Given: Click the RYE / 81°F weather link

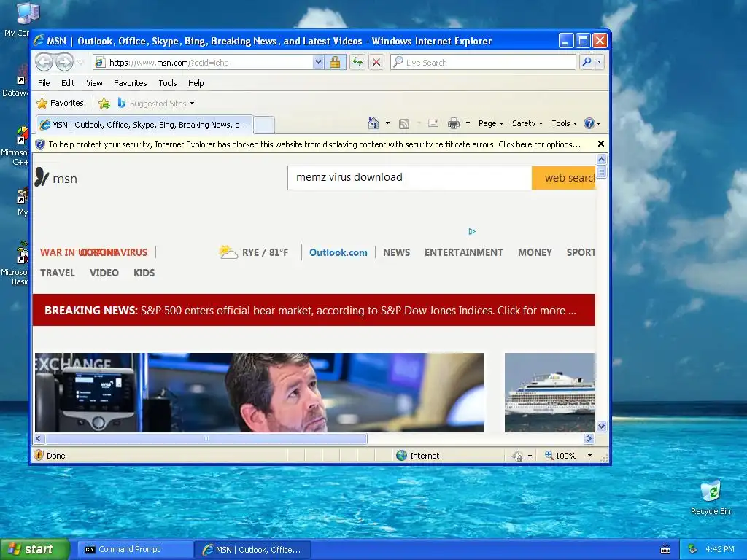Looking at the screenshot, I should [253, 252].
